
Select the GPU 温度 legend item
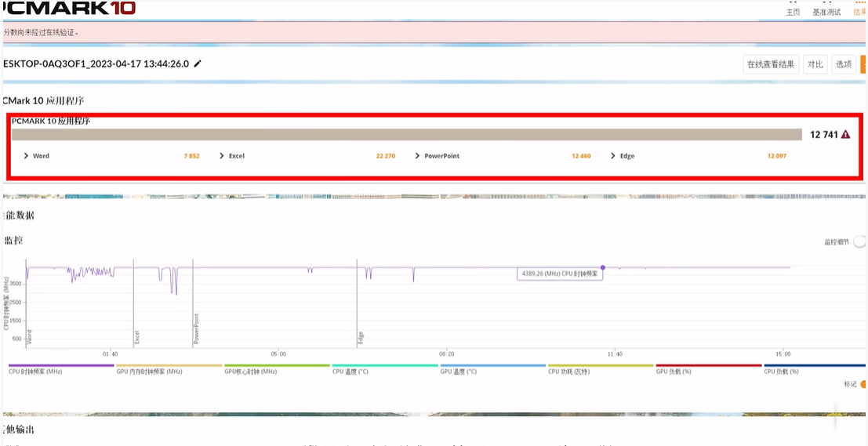point(492,369)
